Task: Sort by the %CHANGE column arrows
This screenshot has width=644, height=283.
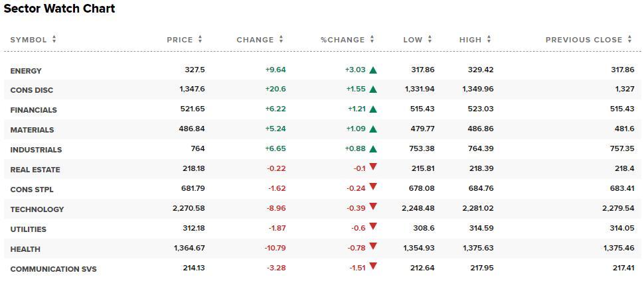Action: pos(372,39)
